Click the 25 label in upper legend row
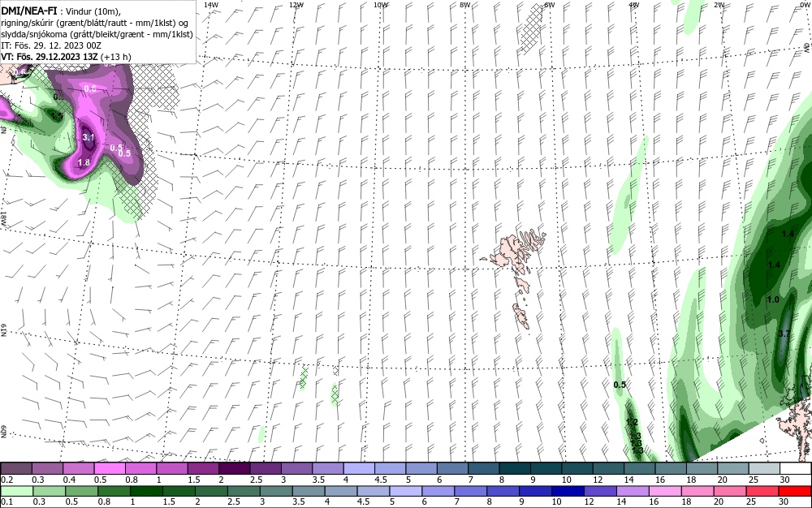Screen dimensions: 812x508 754,480
